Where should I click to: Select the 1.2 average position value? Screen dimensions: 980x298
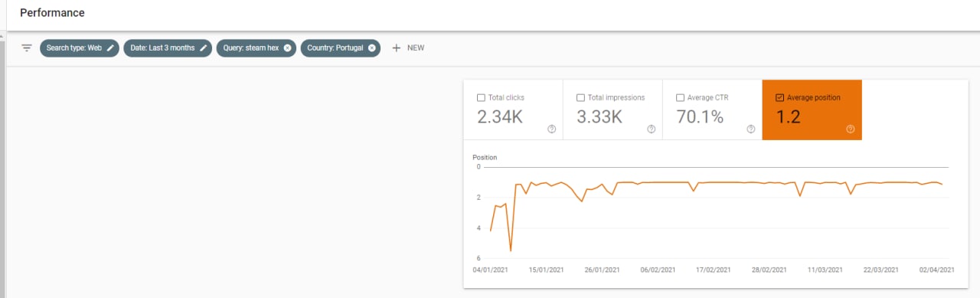pyautogui.click(x=788, y=117)
